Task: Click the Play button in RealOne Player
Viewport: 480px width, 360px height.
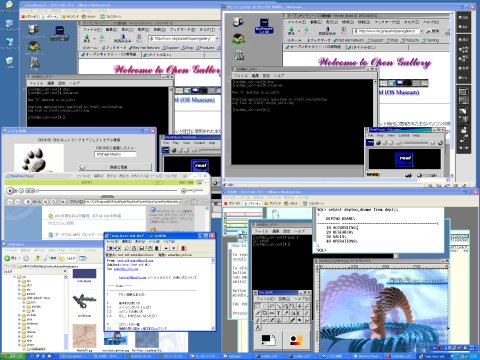Action: click(10, 191)
